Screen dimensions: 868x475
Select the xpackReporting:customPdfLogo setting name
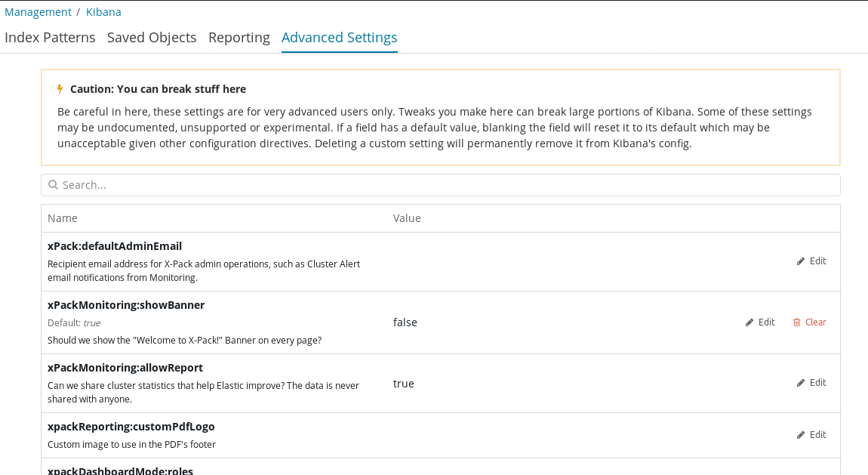tap(131, 427)
